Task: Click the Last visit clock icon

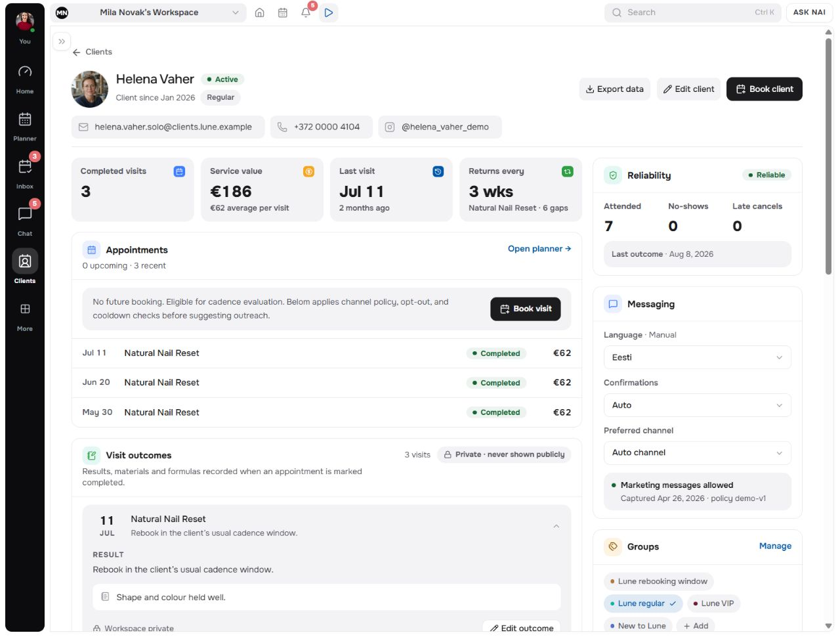Action: (438, 171)
